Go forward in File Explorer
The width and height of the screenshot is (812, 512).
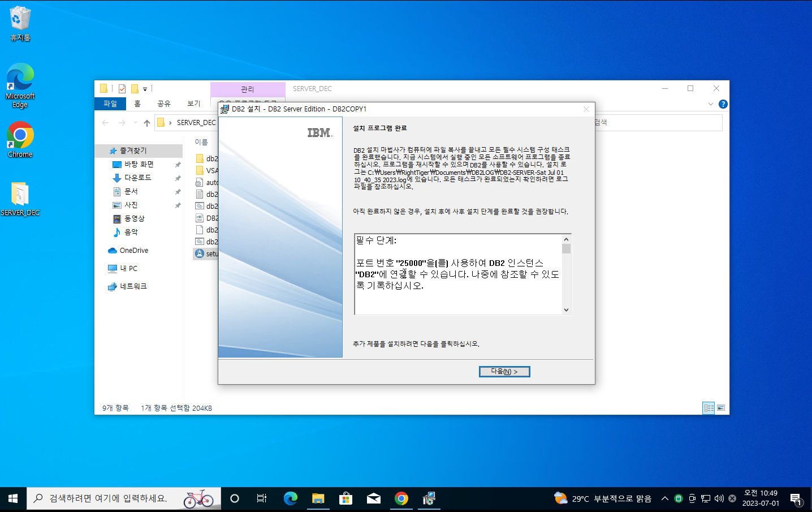pyautogui.click(x=122, y=123)
